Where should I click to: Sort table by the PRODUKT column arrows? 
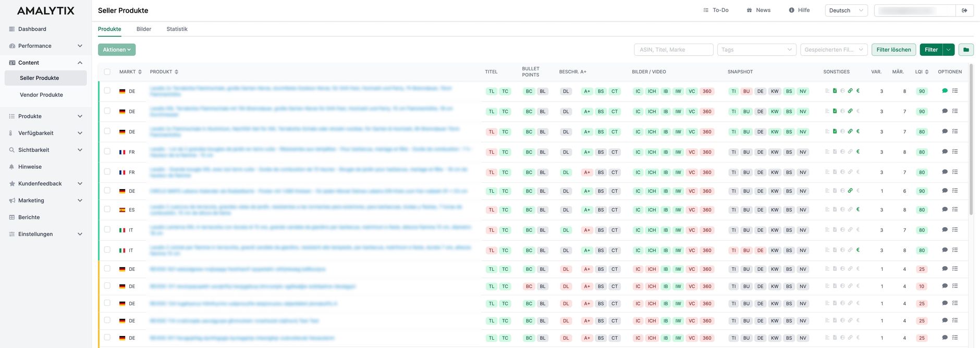[176, 72]
